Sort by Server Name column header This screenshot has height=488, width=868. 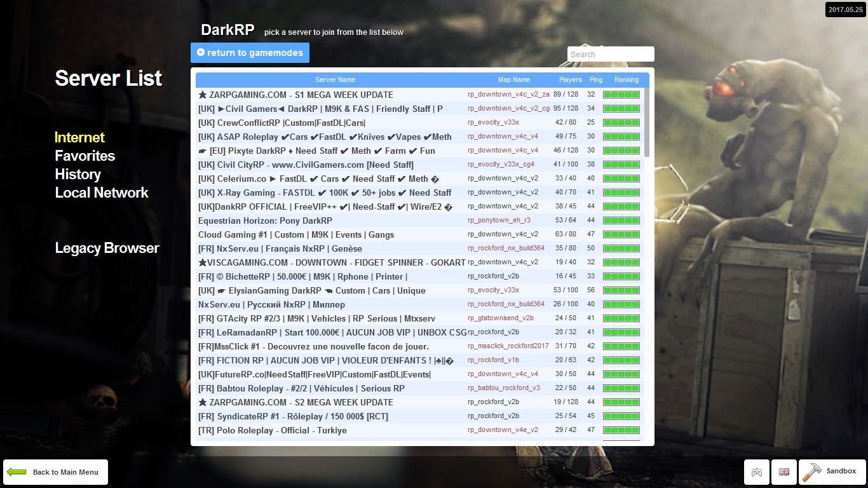(335, 80)
